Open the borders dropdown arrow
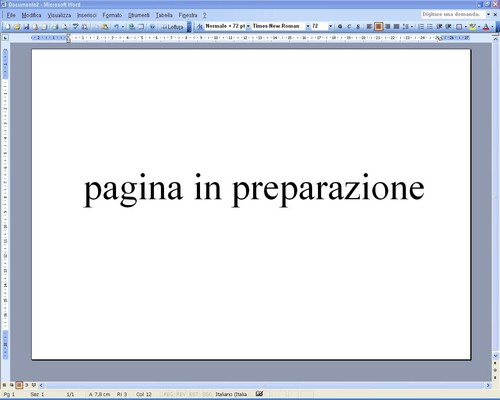The width and height of the screenshot is (500, 400). coord(466,26)
